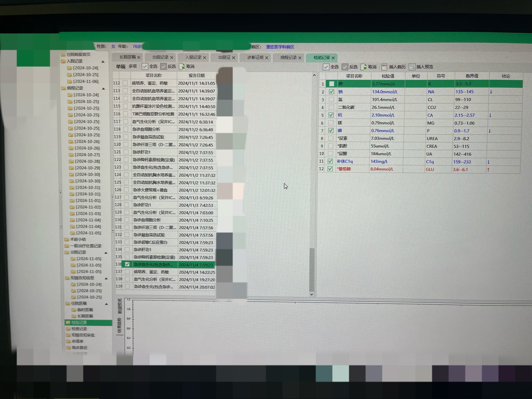532x399 pixels.
Task: Close the 长期医嘱 tab with its X
Action: (x=139, y=58)
